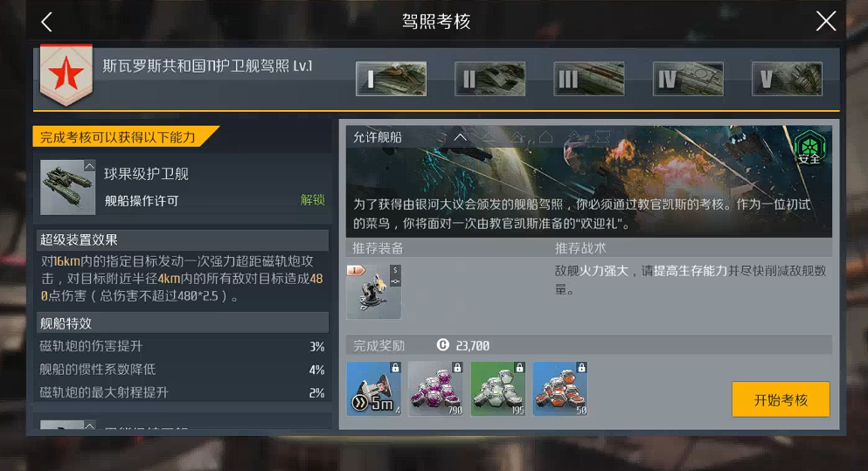View the purple crystal reward item 790
The image size is (868, 471).
click(435, 389)
